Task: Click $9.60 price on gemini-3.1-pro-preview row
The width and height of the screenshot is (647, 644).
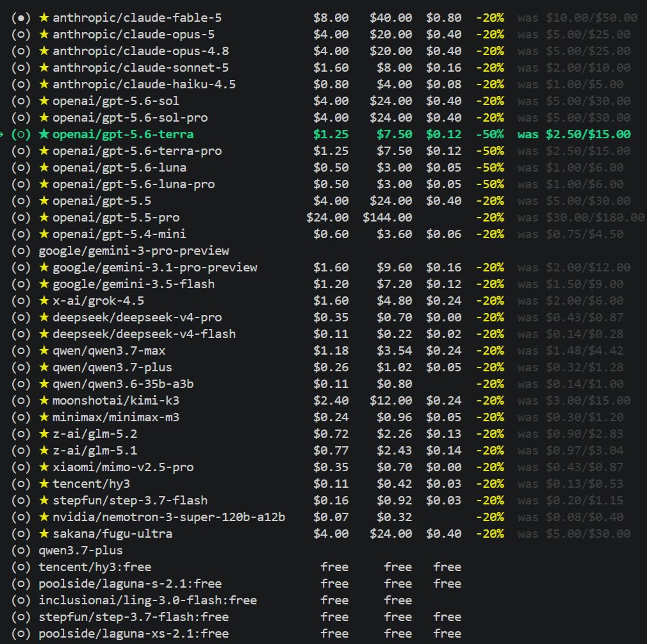Action: [394, 267]
